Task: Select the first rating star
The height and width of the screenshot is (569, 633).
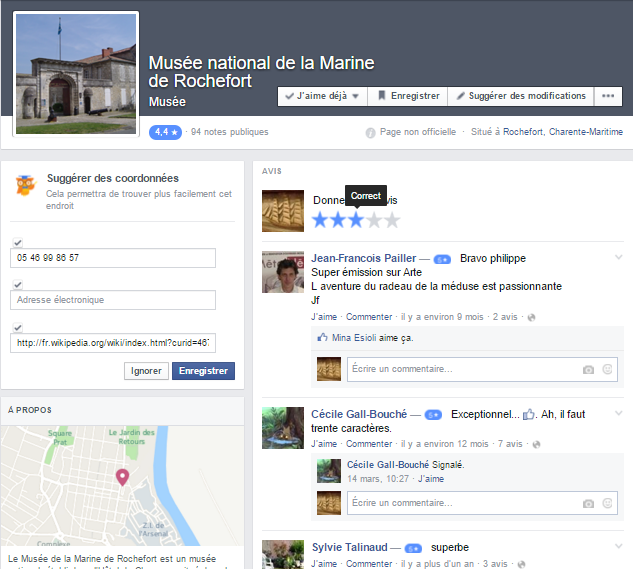Action: click(x=320, y=220)
